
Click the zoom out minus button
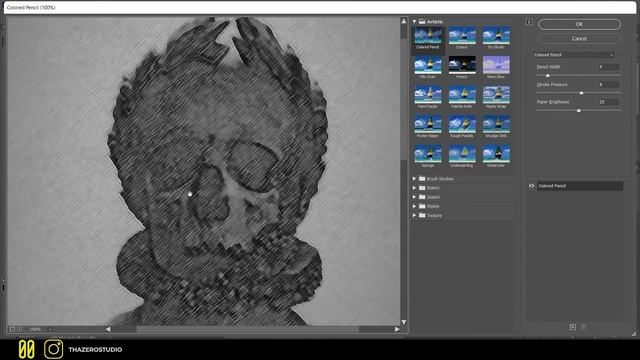pos(12,329)
